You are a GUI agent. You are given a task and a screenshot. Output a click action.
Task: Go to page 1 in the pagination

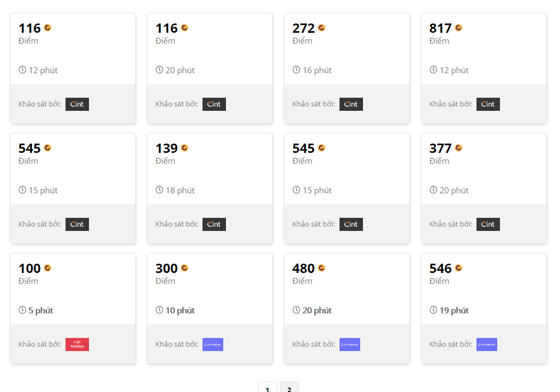point(267,389)
